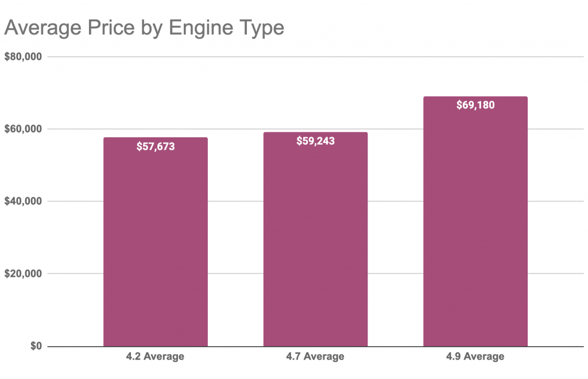Select the $20,000 gridline left of bars
Image resolution: width=588 pixels, height=379 pixels.
coord(75,274)
